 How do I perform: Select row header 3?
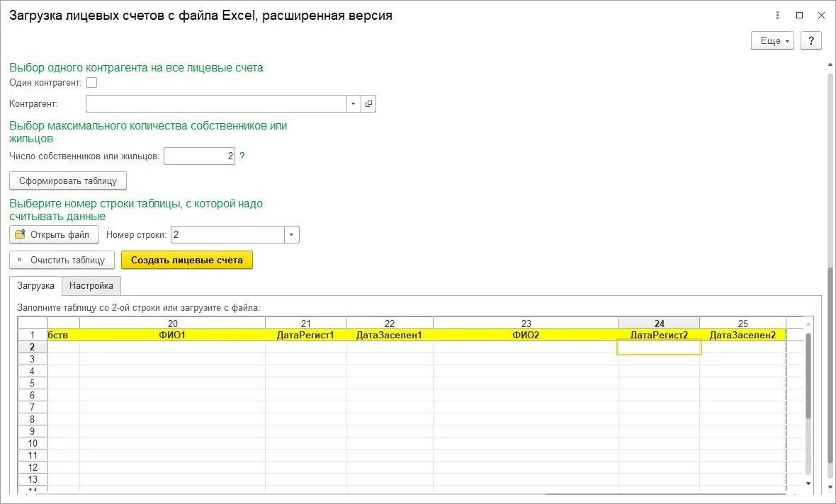click(33, 359)
